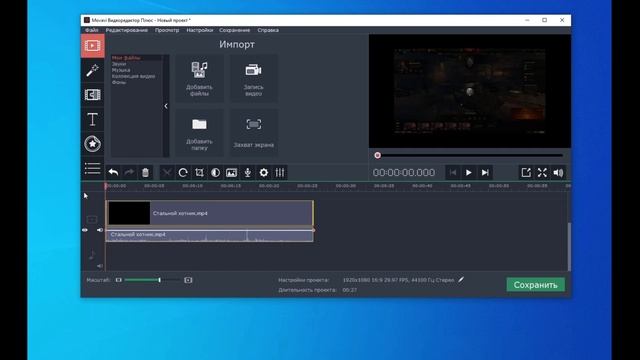
Task: Open the Просмотр menu
Action: [x=167, y=30]
